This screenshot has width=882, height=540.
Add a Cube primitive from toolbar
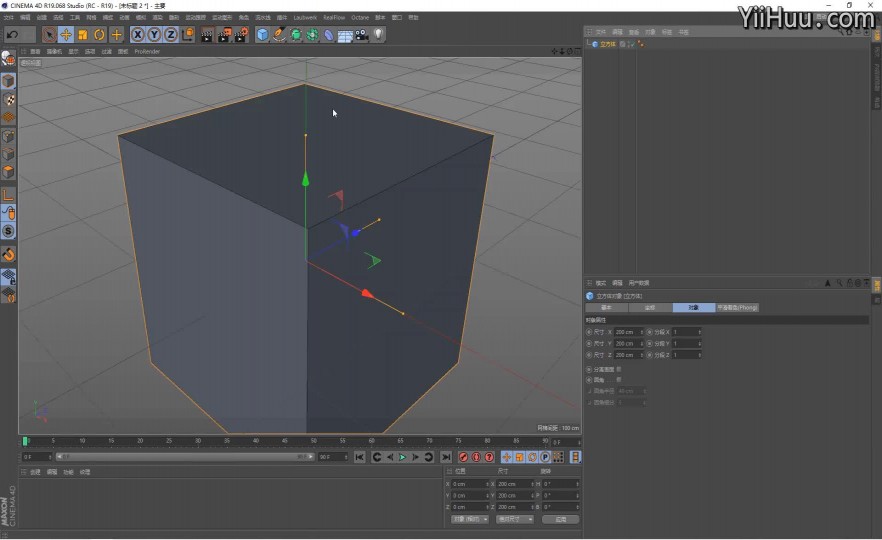tap(262, 35)
